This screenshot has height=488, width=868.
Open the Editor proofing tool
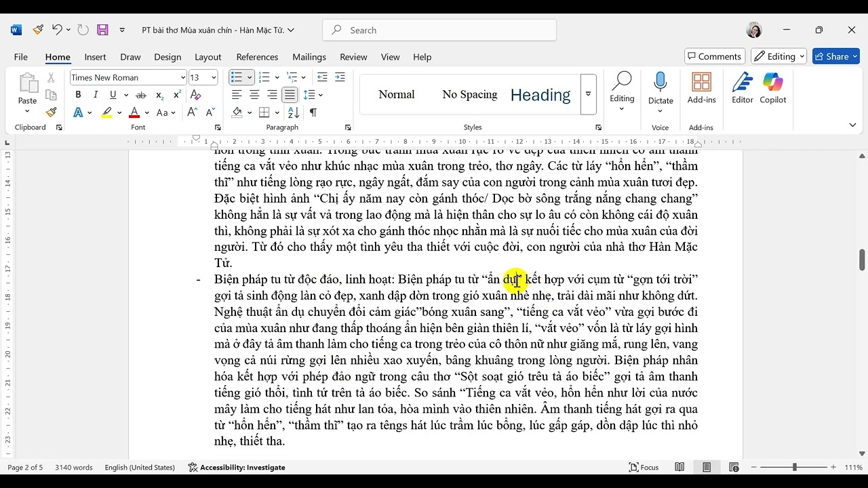coord(743,88)
